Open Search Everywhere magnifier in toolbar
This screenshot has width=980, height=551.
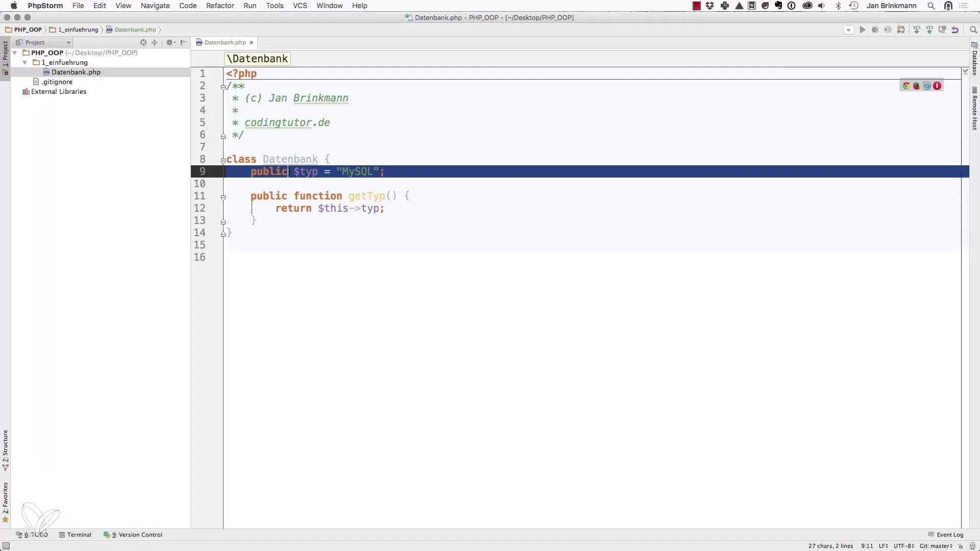[973, 30]
